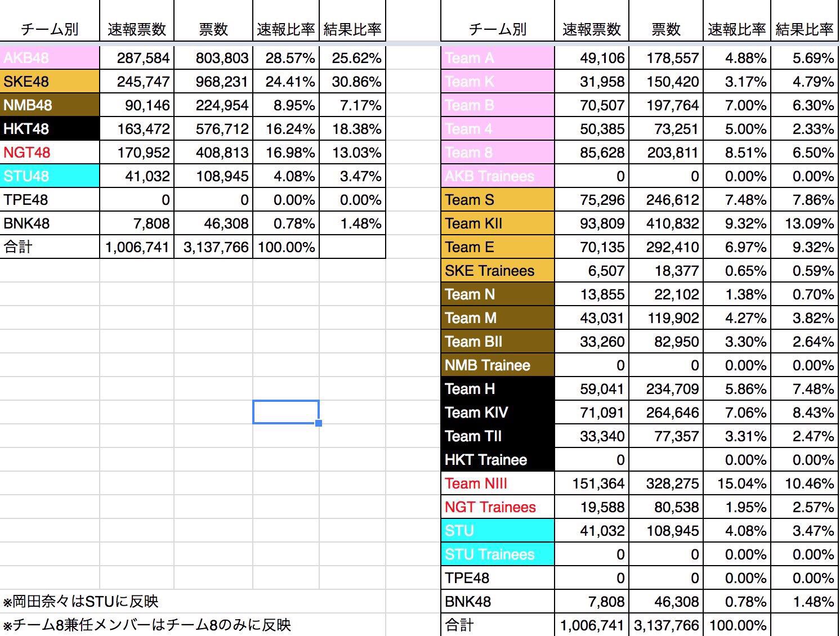Click the 203,811 cell

click(x=666, y=153)
